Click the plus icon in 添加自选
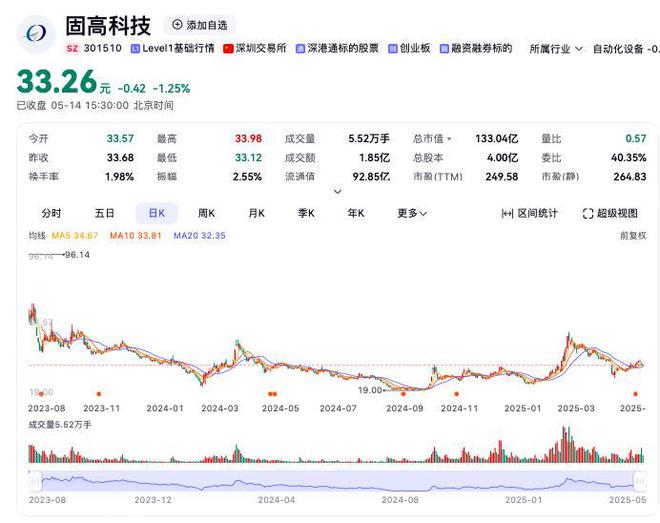Image resolution: width=660 pixels, height=523 pixels. (x=177, y=25)
